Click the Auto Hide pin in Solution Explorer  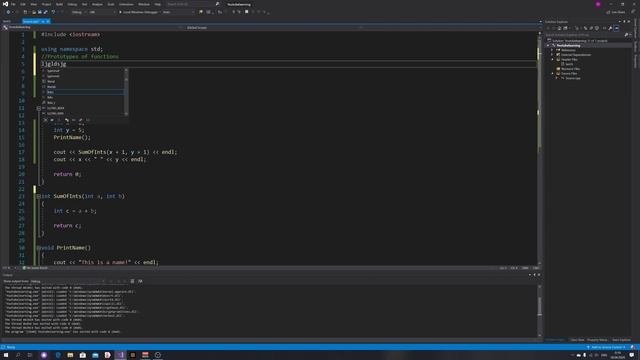624,22
